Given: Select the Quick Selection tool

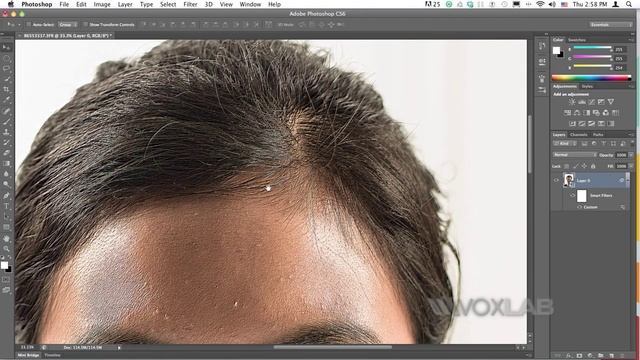Looking at the screenshot, I should click(6, 79).
